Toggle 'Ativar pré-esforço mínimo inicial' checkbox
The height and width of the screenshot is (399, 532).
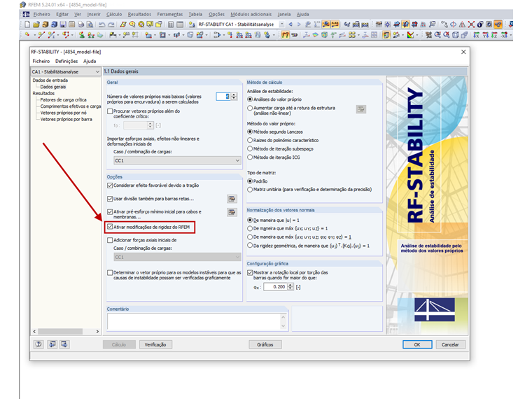(x=110, y=211)
